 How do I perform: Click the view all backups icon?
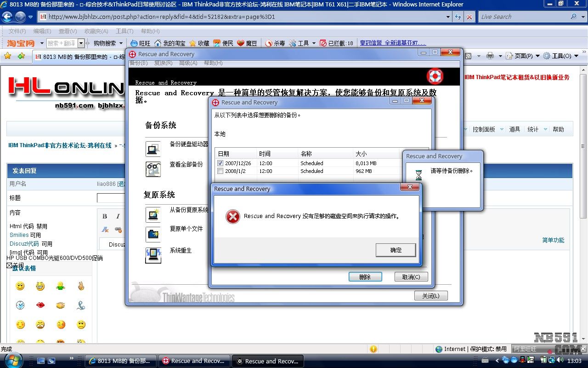click(x=153, y=169)
